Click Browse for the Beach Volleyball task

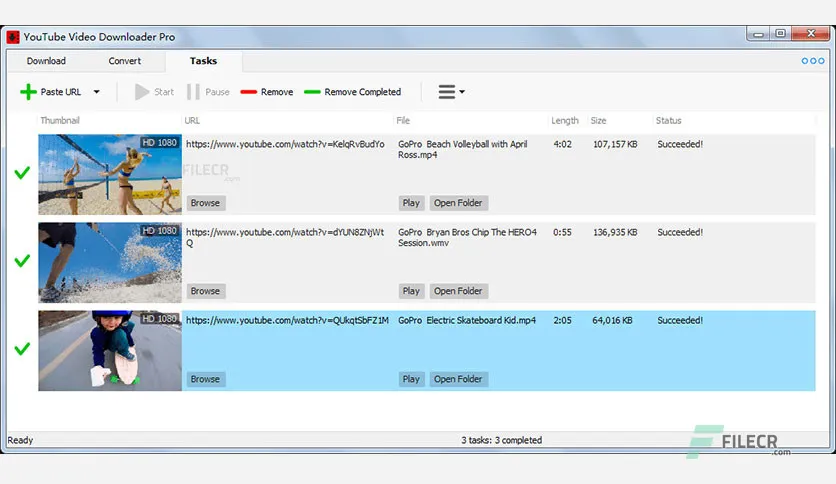[x=205, y=203]
